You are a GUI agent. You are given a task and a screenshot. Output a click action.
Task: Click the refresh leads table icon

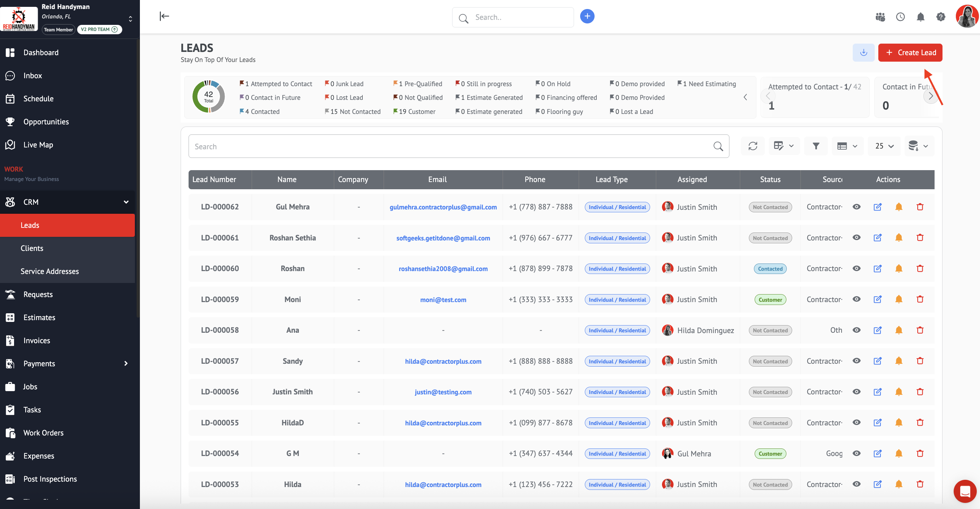tap(752, 146)
